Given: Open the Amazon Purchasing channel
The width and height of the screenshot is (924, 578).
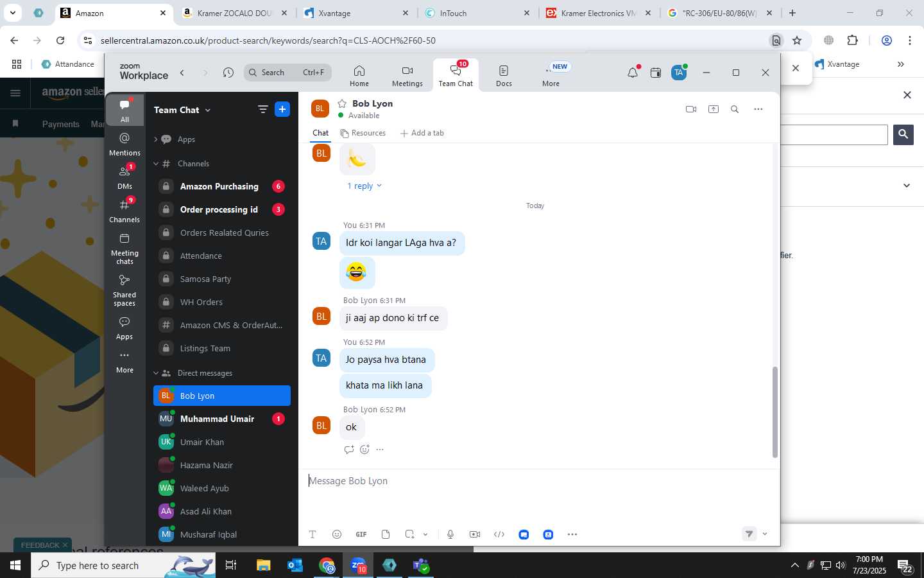Looking at the screenshot, I should pos(222,186).
